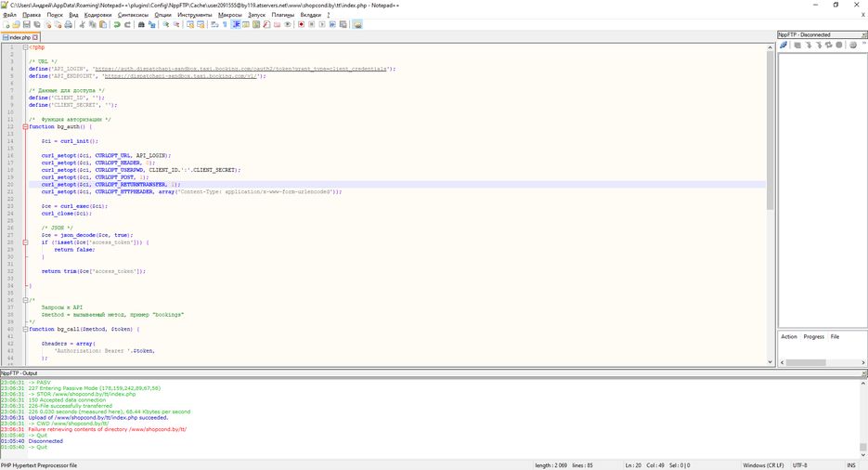868x470 pixels.
Task: Open the Файл menu
Action: [x=10, y=15]
